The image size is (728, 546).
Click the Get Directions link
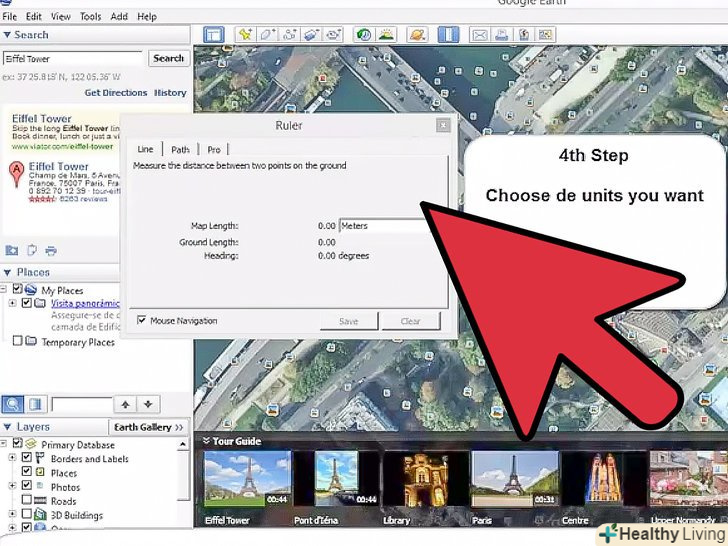(115, 93)
